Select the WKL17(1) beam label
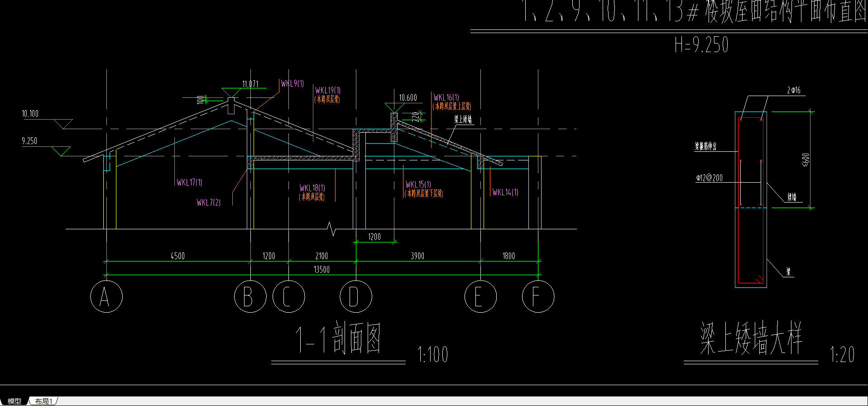The image size is (868, 406). pos(190,182)
